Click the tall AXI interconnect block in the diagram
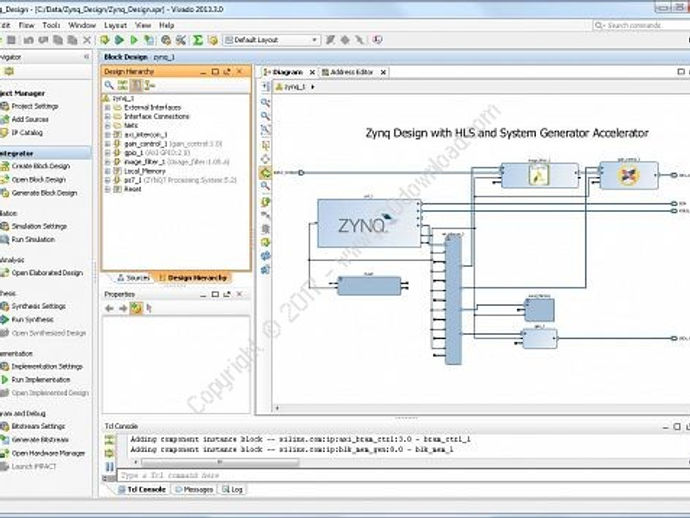The image size is (690, 518). pyautogui.click(x=453, y=300)
